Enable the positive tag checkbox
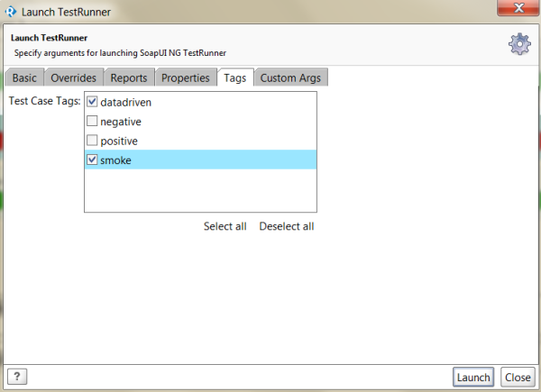 (x=92, y=141)
